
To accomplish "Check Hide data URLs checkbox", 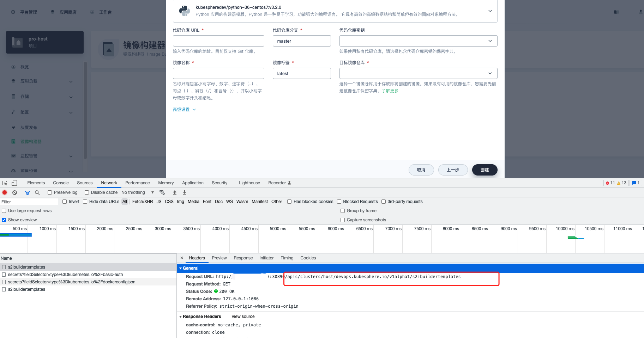I will [85, 202].
